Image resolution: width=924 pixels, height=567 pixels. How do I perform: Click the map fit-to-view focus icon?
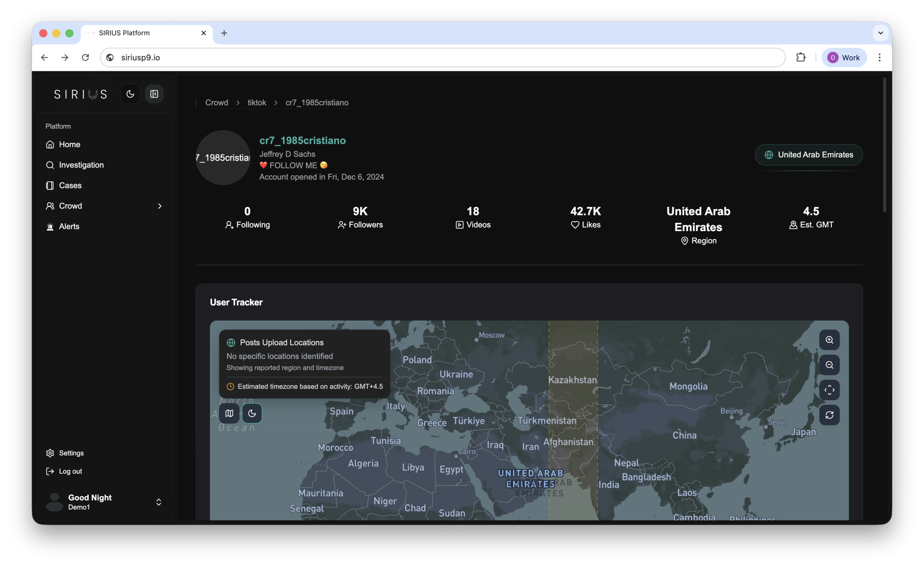(829, 390)
